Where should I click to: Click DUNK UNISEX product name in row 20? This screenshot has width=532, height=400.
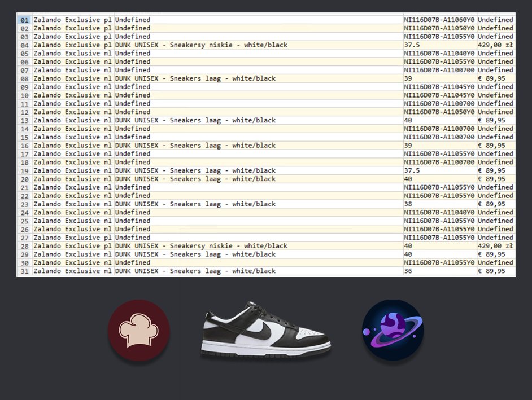point(195,179)
